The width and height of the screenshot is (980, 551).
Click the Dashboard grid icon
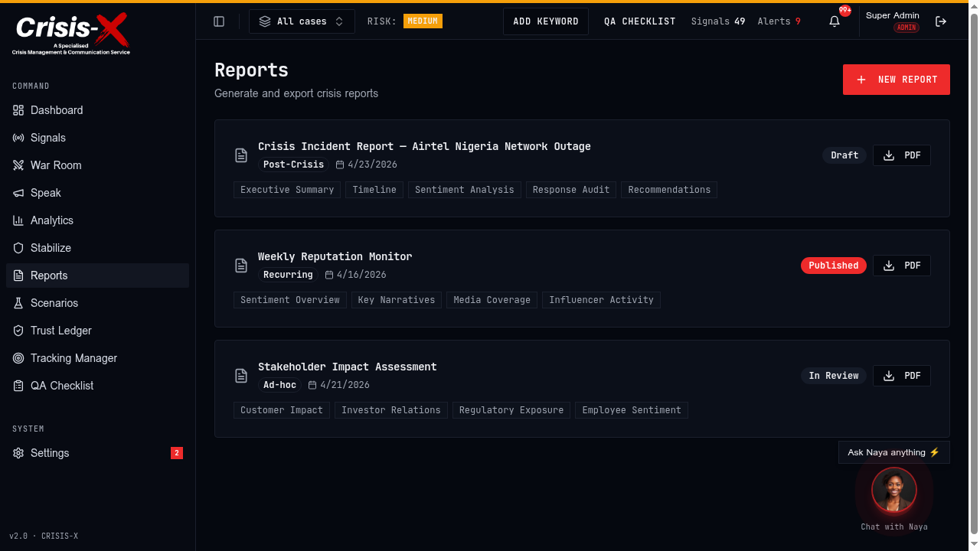tap(18, 110)
